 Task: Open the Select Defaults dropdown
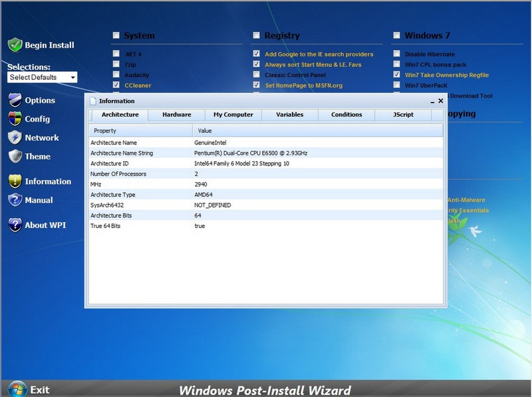tap(42, 77)
